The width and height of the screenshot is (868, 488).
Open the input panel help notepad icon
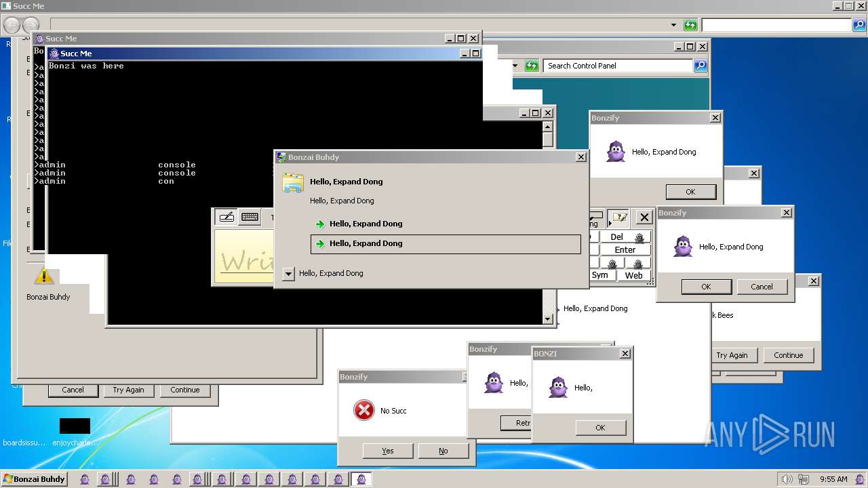click(x=618, y=218)
